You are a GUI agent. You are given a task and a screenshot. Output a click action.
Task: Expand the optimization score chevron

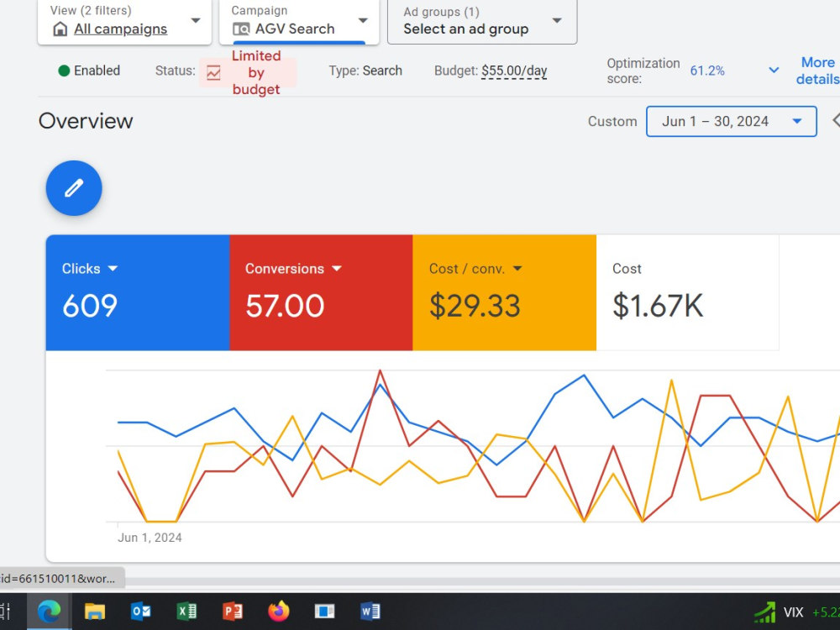(774, 71)
